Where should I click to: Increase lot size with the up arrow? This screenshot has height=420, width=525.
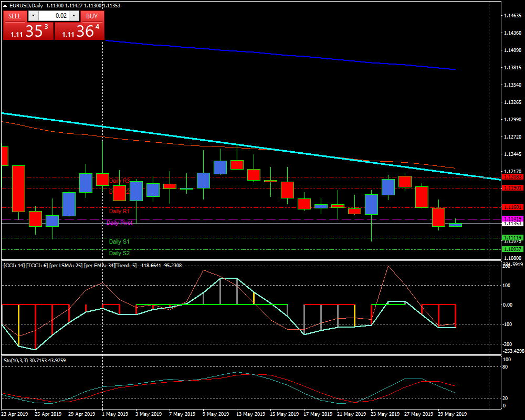(76, 16)
